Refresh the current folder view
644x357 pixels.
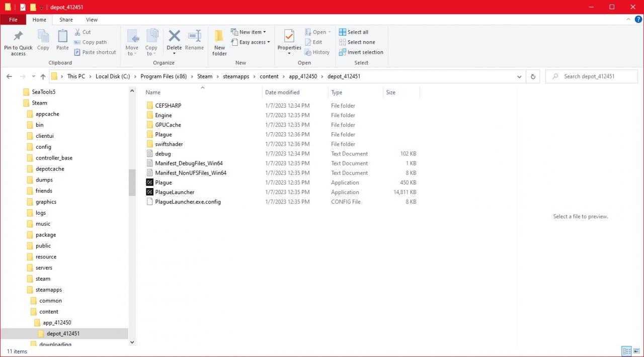(x=533, y=76)
